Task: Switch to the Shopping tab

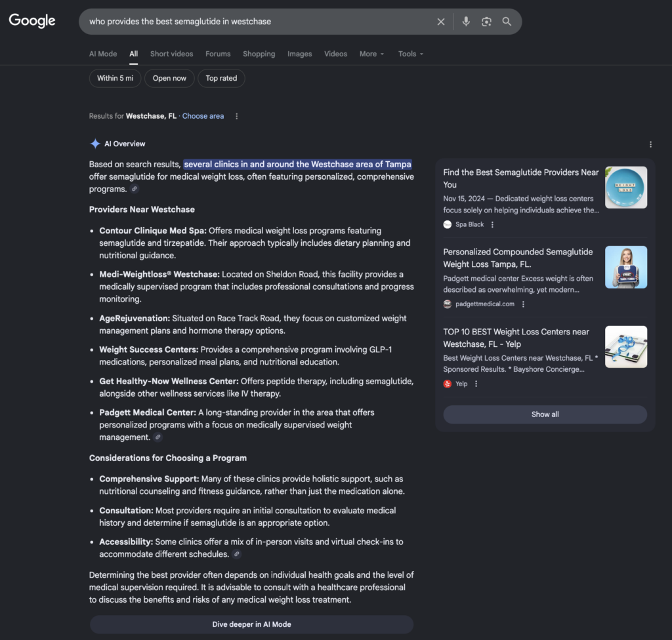Action: (259, 54)
